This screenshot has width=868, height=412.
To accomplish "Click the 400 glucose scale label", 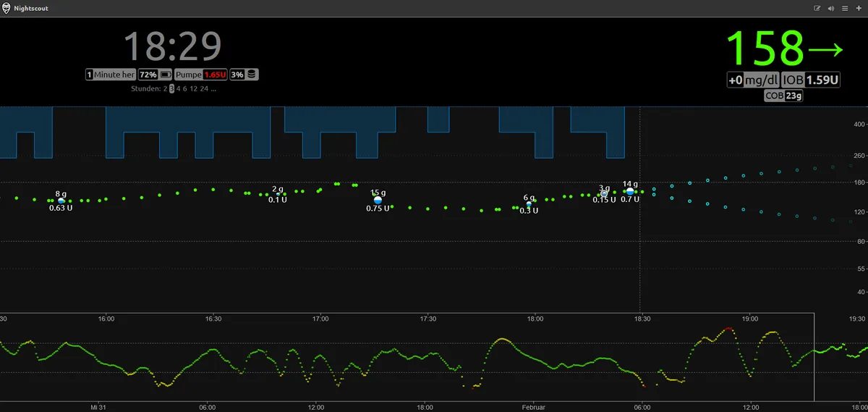I will click(859, 123).
